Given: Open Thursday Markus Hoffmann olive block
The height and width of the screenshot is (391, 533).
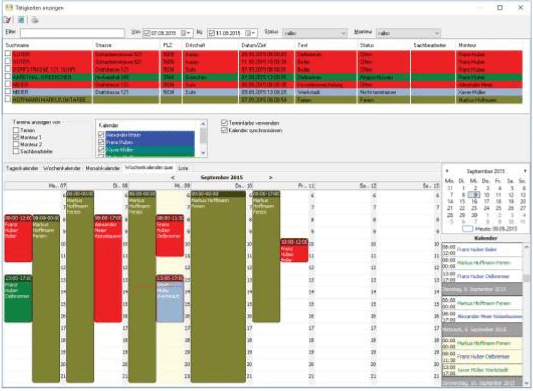Looking at the screenshot, I should [218, 286].
